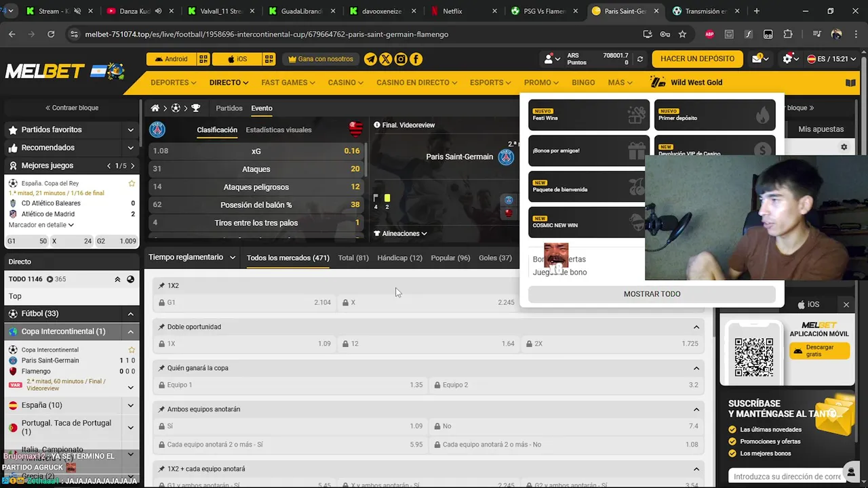The height and width of the screenshot is (488, 868).
Task: Click the live stream count 365 icon
Action: pos(50,279)
